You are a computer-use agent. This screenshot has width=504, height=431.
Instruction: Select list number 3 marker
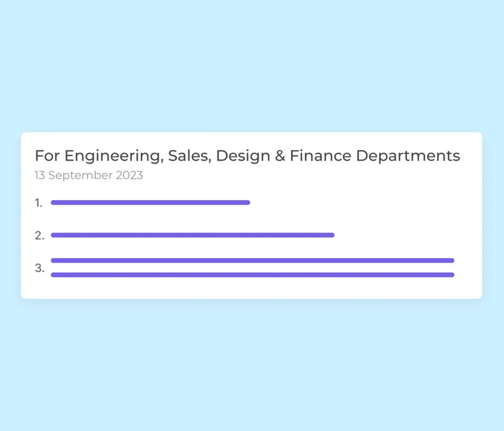[x=39, y=268]
